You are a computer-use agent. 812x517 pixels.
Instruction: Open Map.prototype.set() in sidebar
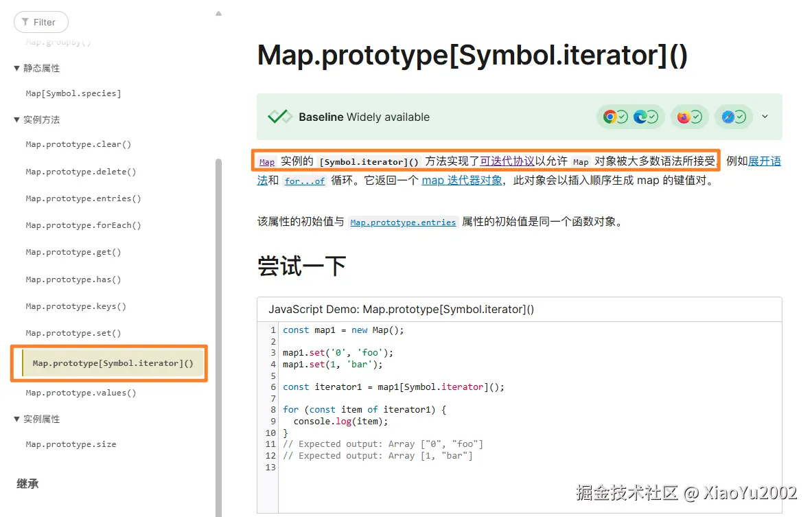(73, 333)
